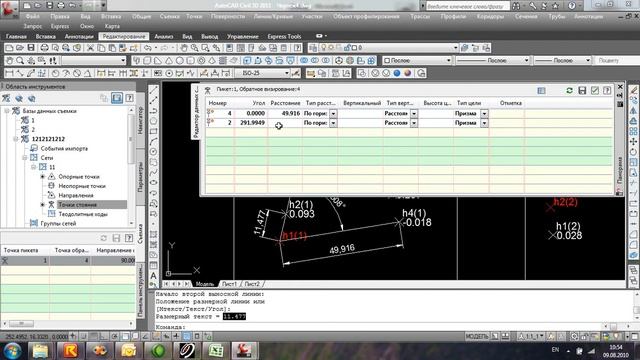
Task: Click the 291.9949 angle cell
Action: click(251, 123)
